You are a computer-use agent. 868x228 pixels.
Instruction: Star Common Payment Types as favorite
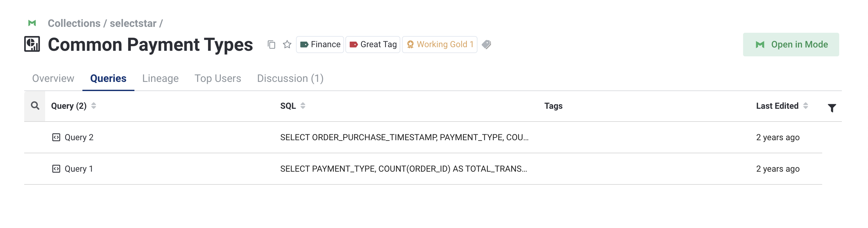287,45
